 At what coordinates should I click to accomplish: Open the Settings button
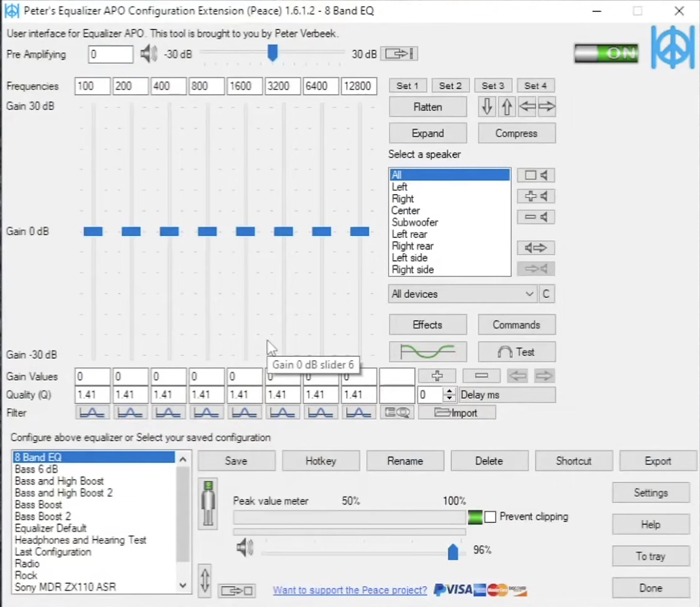point(651,492)
